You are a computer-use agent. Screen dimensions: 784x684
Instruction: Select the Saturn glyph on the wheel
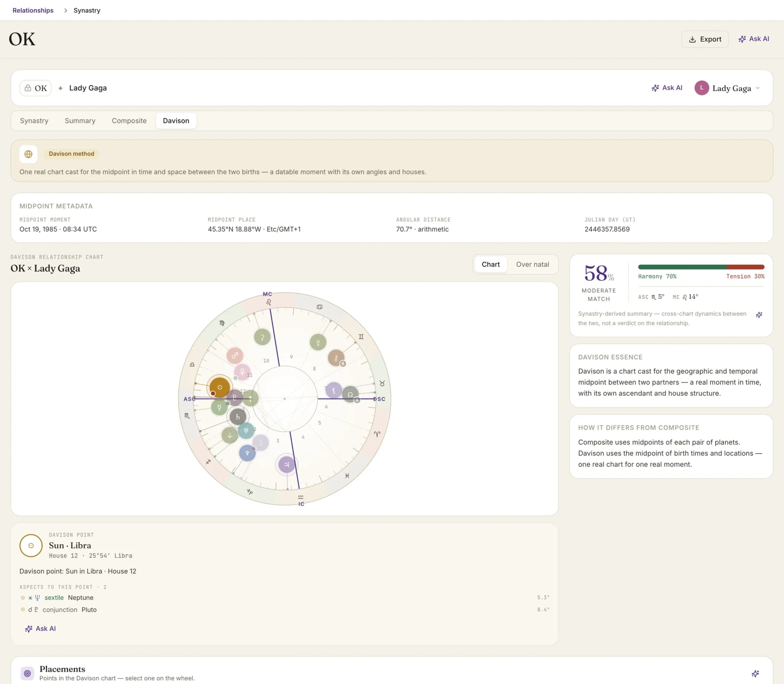tap(238, 417)
